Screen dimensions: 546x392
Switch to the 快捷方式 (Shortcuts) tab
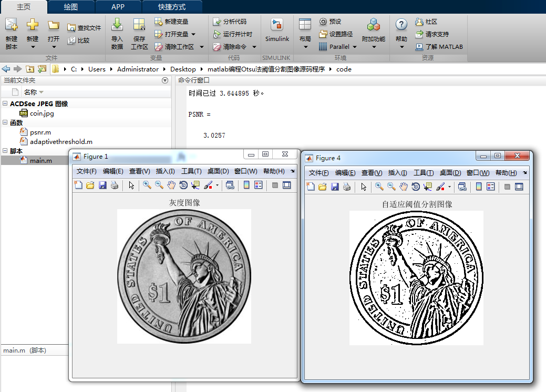coord(172,7)
